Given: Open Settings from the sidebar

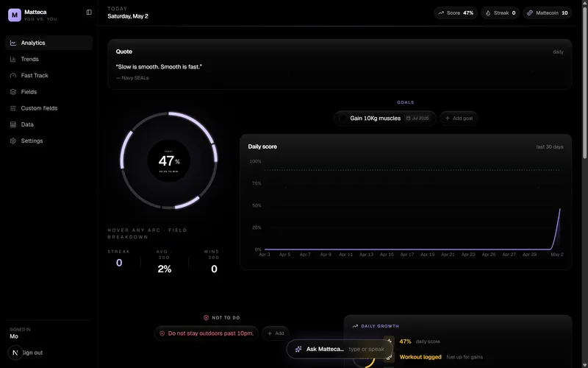Looking at the screenshot, I should [x=49, y=141].
